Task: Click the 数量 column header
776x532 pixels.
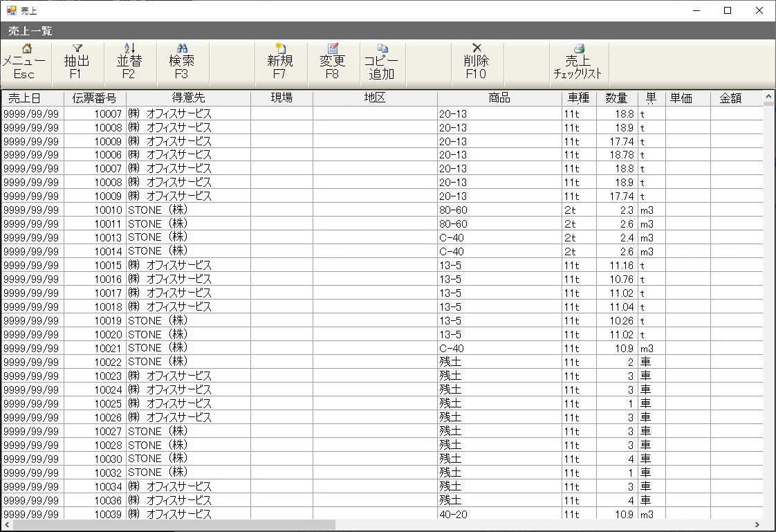Action: pyautogui.click(x=616, y=98)
